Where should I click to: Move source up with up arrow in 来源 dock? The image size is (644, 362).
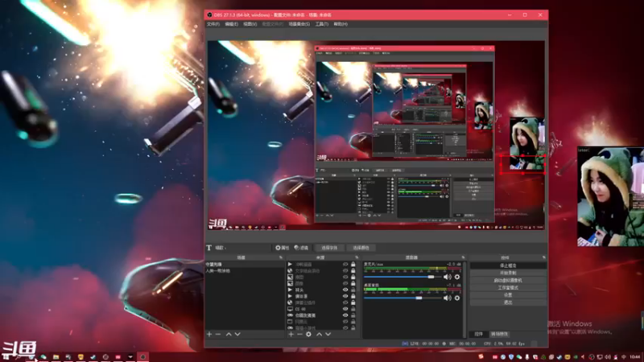coord(319,334)
